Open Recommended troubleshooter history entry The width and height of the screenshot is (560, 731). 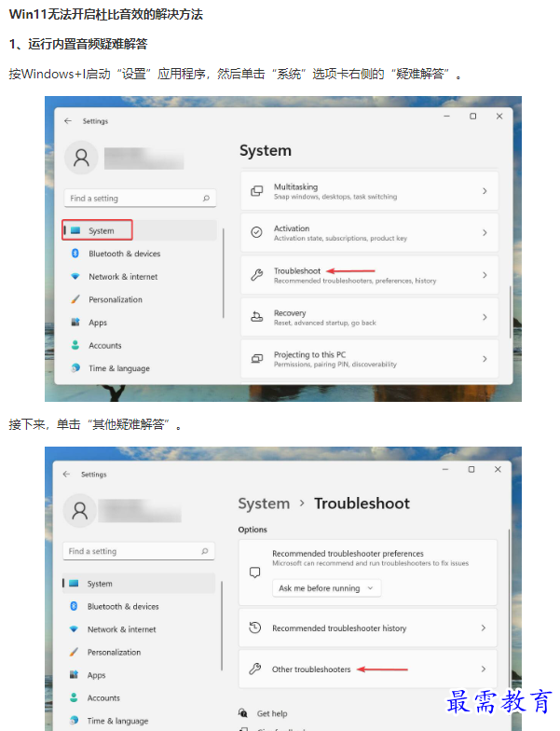pos(368,628)
